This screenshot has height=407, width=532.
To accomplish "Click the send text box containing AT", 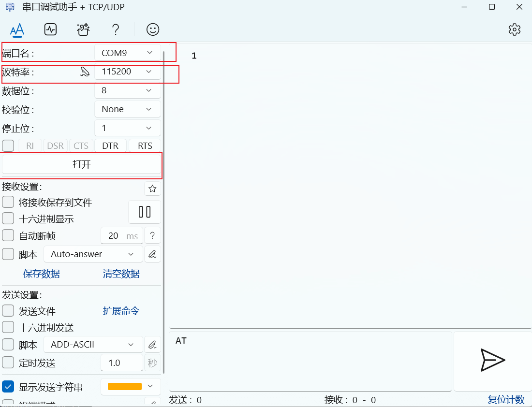I will (x=310, y=361).
